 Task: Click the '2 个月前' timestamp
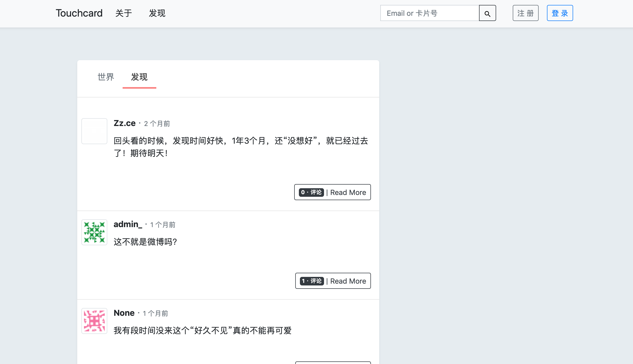157,124
